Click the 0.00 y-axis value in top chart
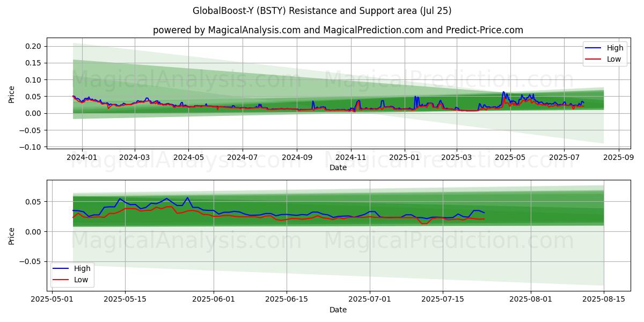 coord(34,113)
